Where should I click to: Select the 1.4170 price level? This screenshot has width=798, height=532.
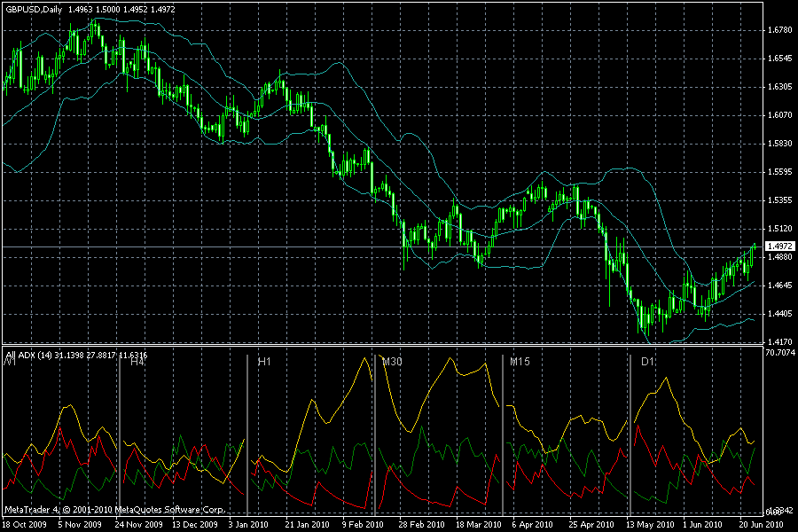pyautogui.click(x=780, y=342)
